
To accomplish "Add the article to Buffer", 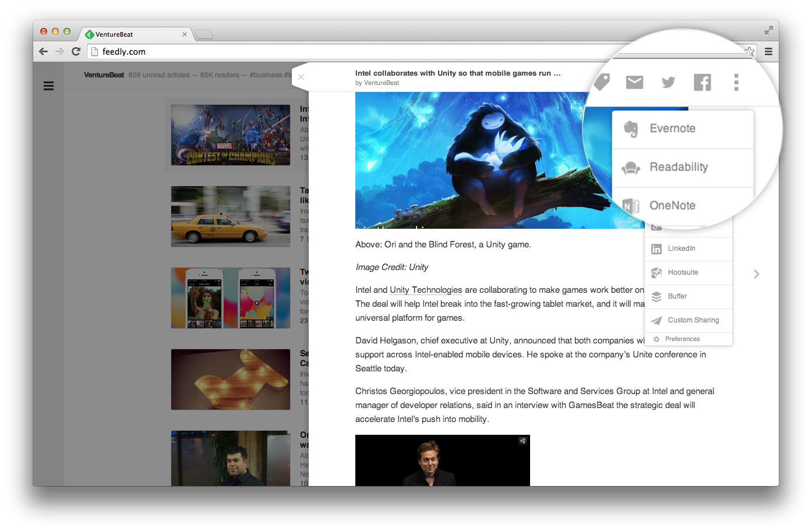I will coord(677,296).
